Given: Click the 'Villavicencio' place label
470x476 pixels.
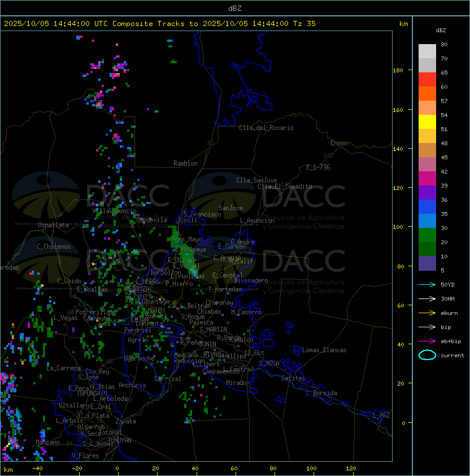Looking at the screenshot, I should click(114, 211).
